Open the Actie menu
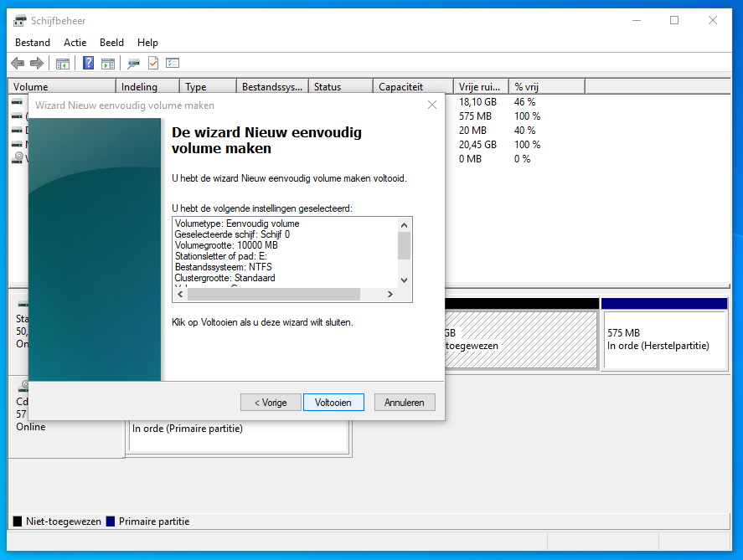The height and width of the screenshot is (560, 743). point(75,43)
